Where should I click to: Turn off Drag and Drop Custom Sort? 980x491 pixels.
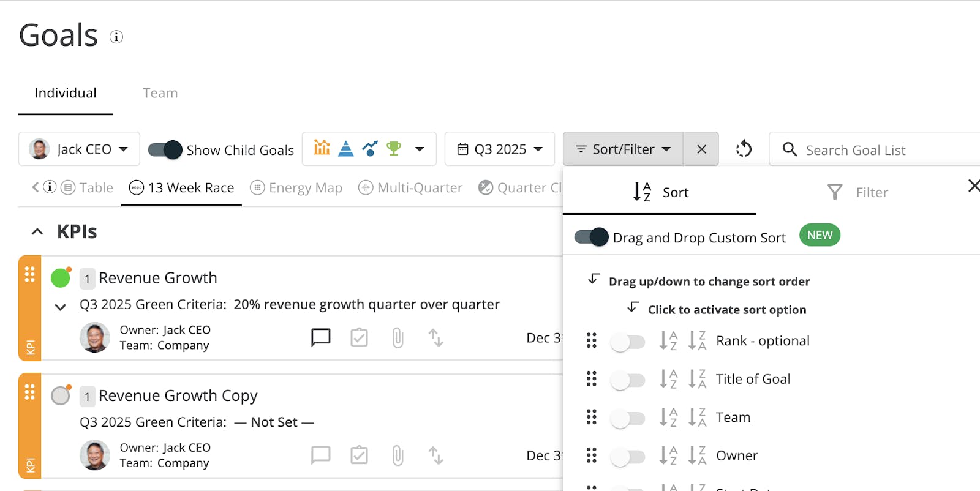point(592,237)
